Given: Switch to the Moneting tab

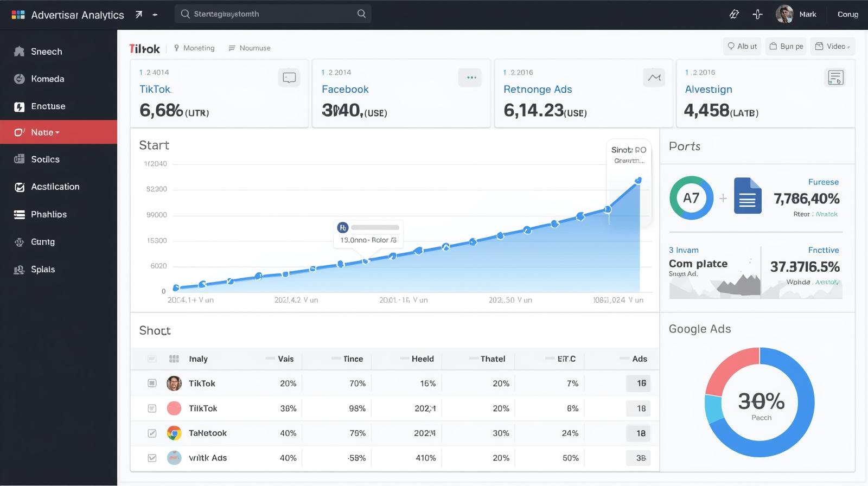Looking at the screenshot, I should (x=194, y=48).
